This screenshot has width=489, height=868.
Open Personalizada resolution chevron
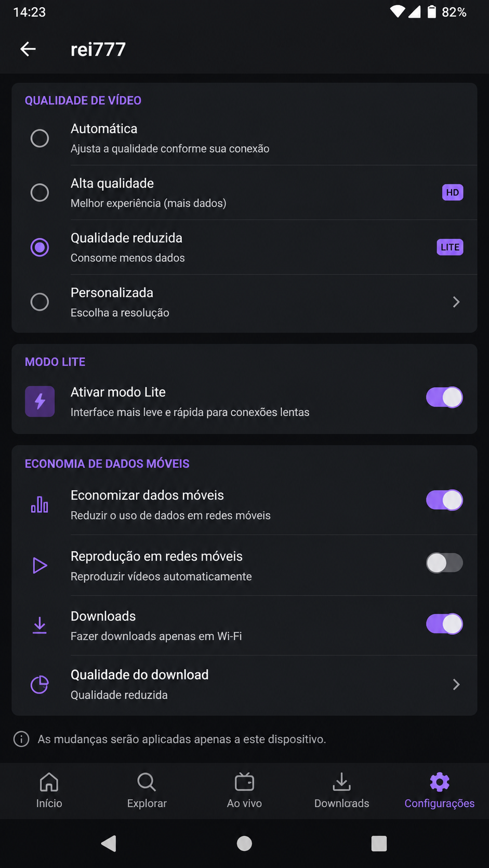coord(456,302)
